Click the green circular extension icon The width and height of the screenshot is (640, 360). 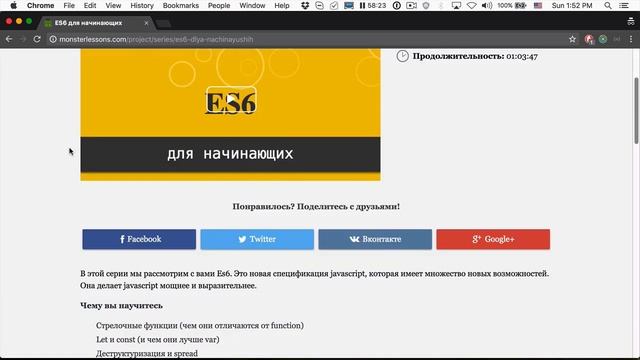click(603, 39)
